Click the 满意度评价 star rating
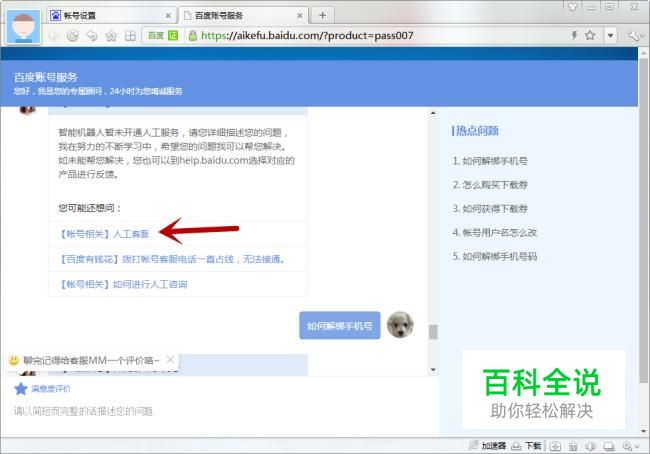The image size is (650, 454). [42, 389]
